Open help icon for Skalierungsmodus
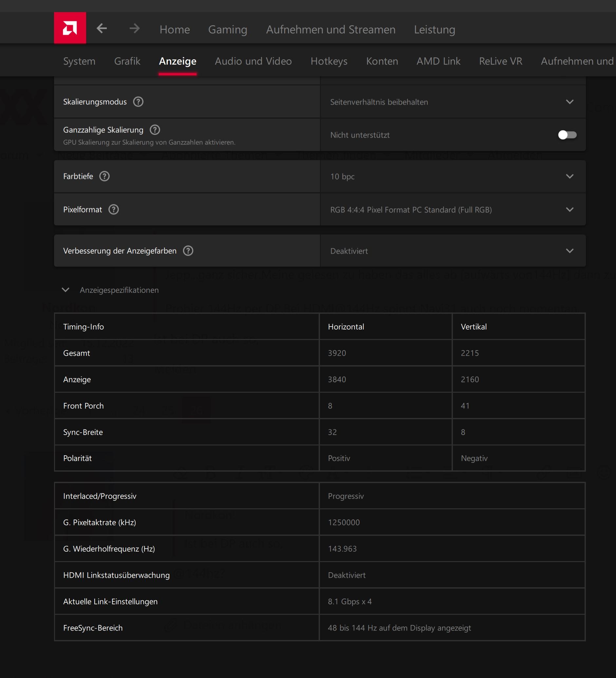616x678 pixels. point(138,102)
